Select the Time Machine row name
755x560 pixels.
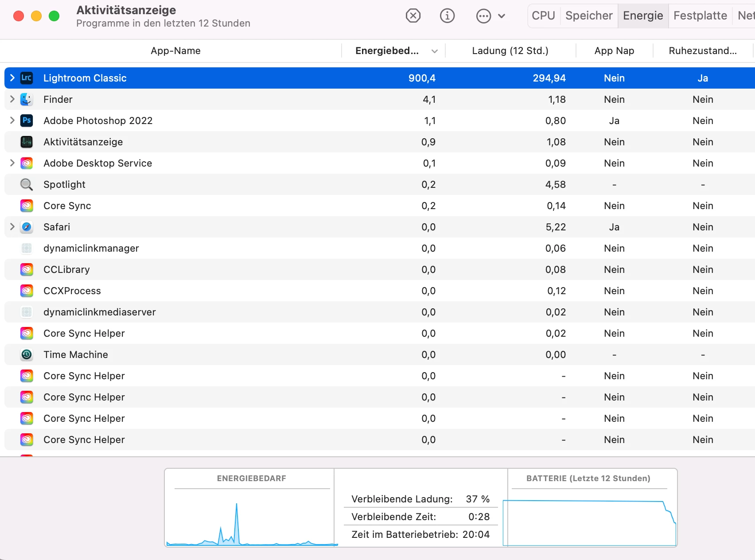76,354
